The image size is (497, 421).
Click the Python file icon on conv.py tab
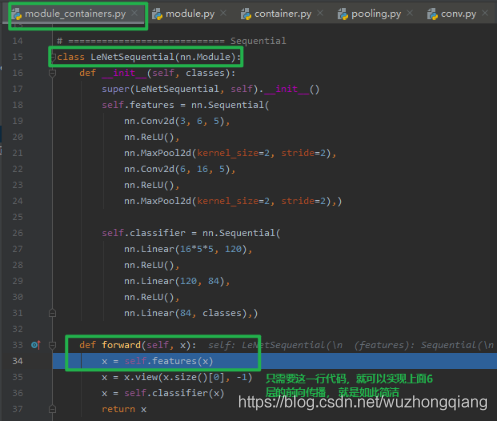(x=432, y=14)
